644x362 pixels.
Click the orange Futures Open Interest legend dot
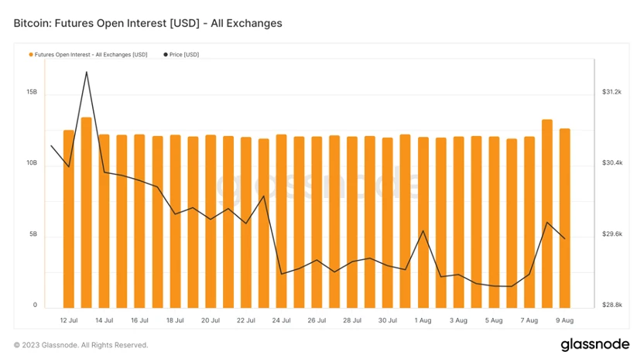pos(31,55)
